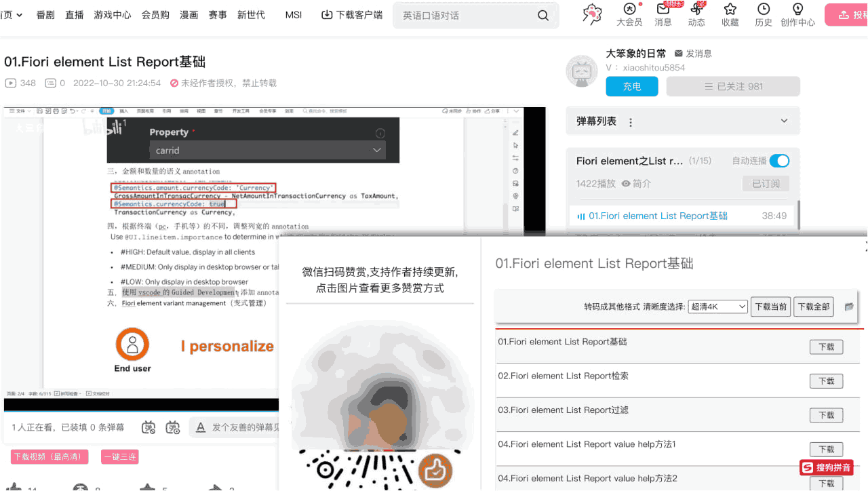Open 动态 feed icon
This screenshot has height=491, width=868.
pos(696,14)
